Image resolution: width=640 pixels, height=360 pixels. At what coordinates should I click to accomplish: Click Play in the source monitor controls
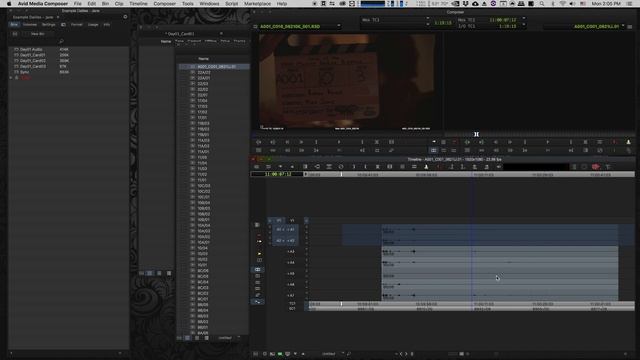pyautogui.click(x=339, y=142)
